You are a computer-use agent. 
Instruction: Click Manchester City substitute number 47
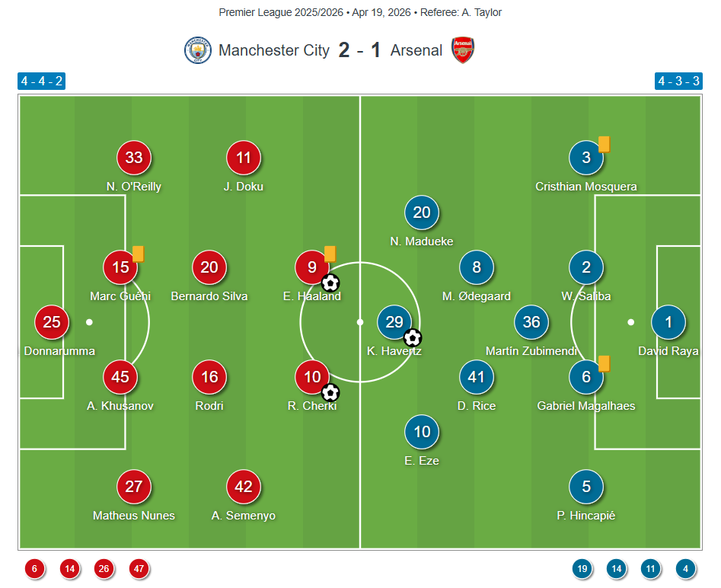click(x=139, y=568)
